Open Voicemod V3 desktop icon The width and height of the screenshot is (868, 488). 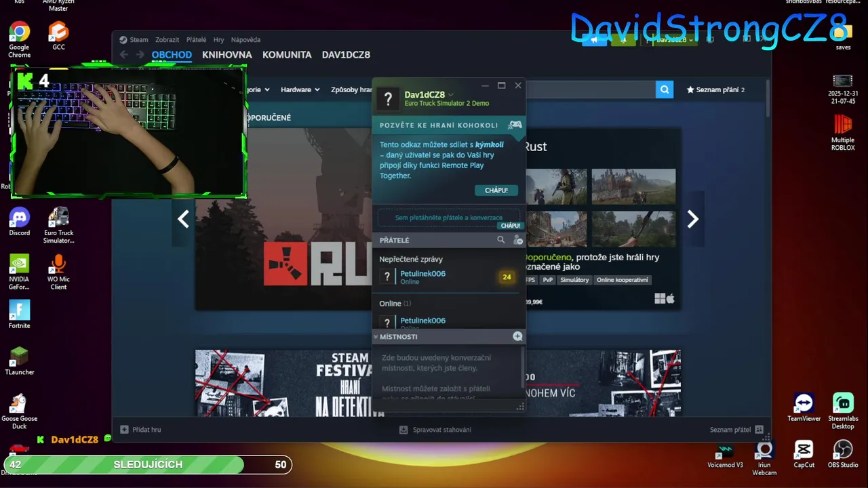tap(725, 455)
